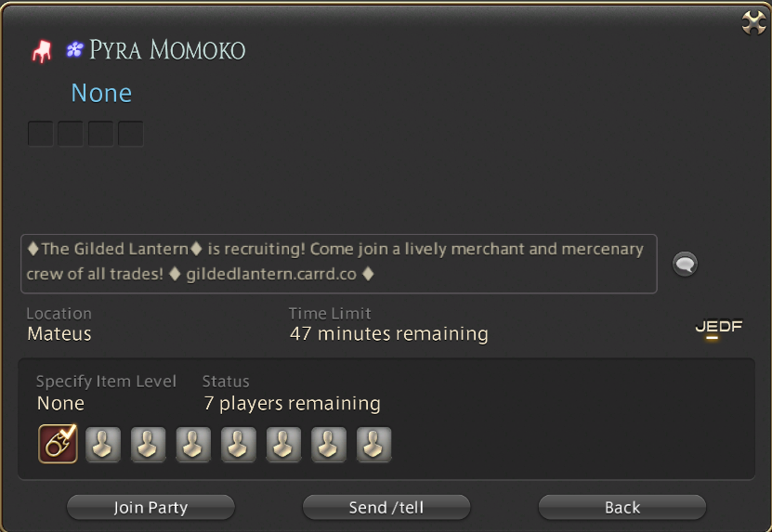
Task: Click the empty slot adjacent to the Black Mage icon
Action: tap(103, 445)
